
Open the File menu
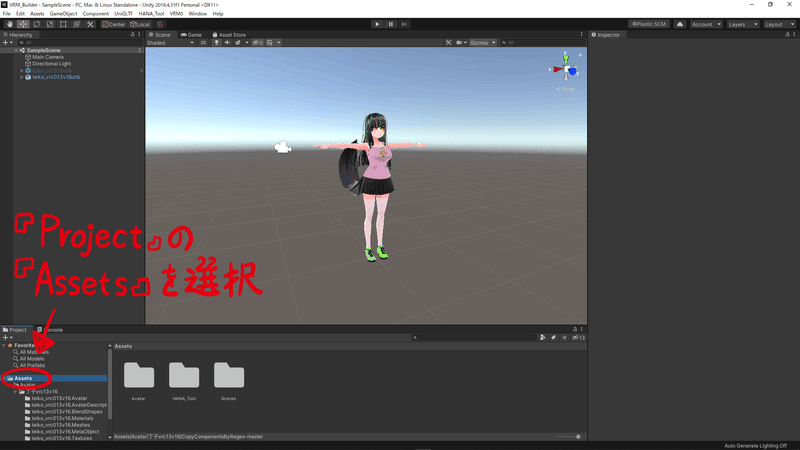(x=7, y=14)
